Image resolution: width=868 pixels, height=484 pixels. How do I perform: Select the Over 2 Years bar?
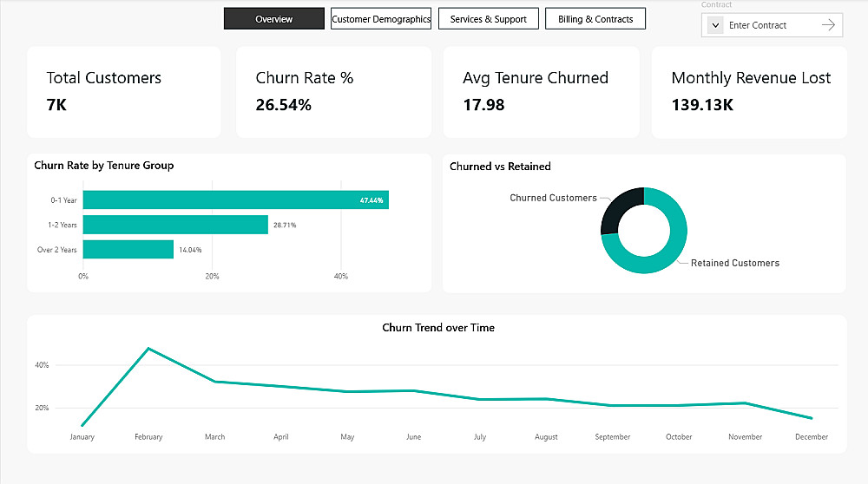click(x=128, y=250)
